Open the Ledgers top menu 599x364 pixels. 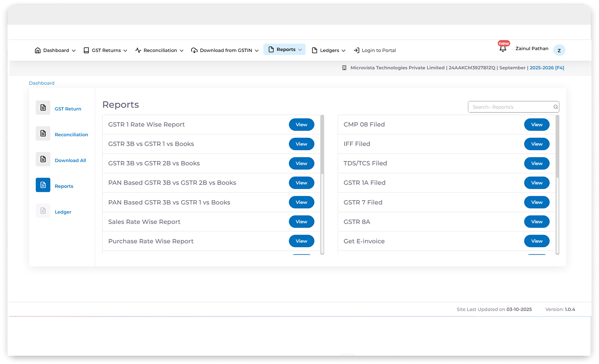click(329, 51)
